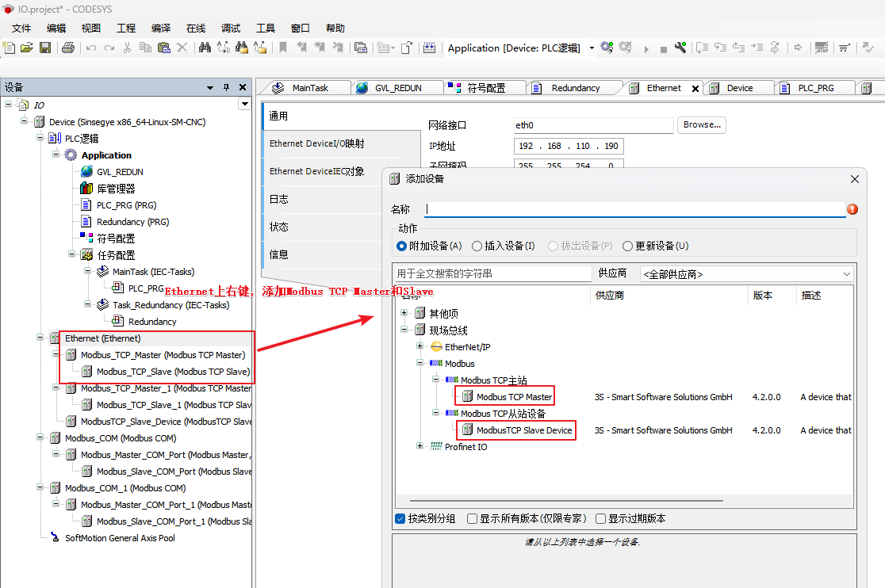Click the 名称 name input field
The height and width of the screenshot is (588, 885).
(x=634, y=209)
